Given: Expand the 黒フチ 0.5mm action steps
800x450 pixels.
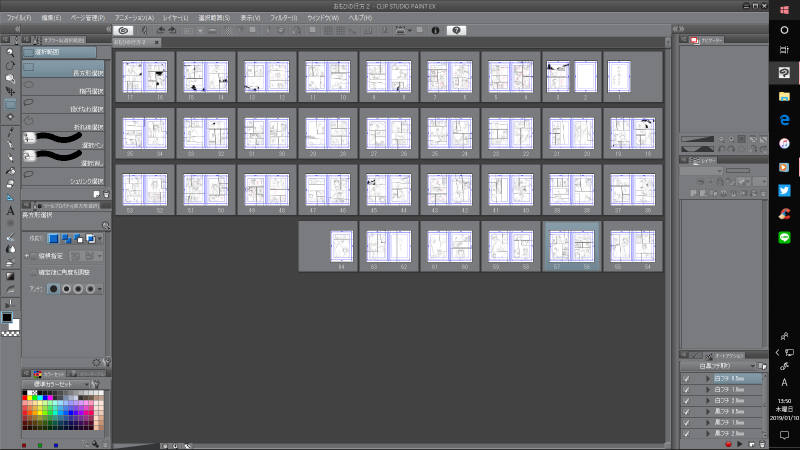Looking at the screenshot, I should pos(708,411).
